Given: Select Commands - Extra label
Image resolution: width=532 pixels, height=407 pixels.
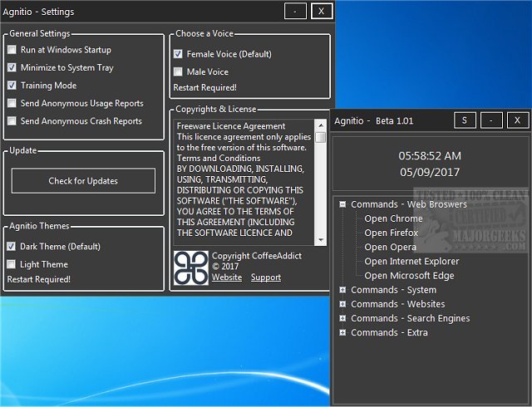Looking at the screenshot, I should coord(389,333).
